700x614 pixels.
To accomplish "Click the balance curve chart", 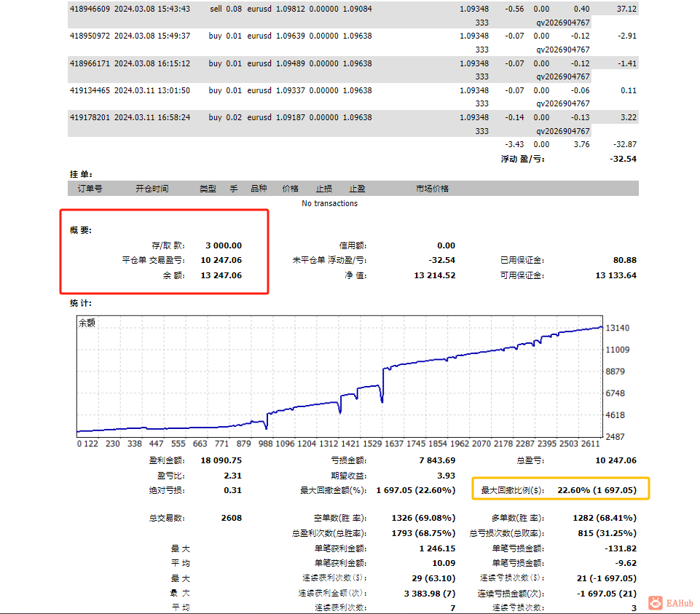I will [339, 377].
